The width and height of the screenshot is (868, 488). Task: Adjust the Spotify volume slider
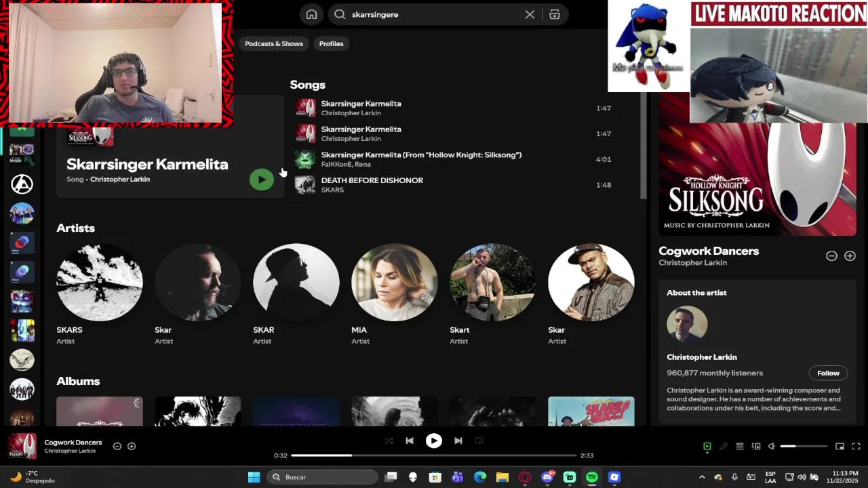(x=804, y=446)
